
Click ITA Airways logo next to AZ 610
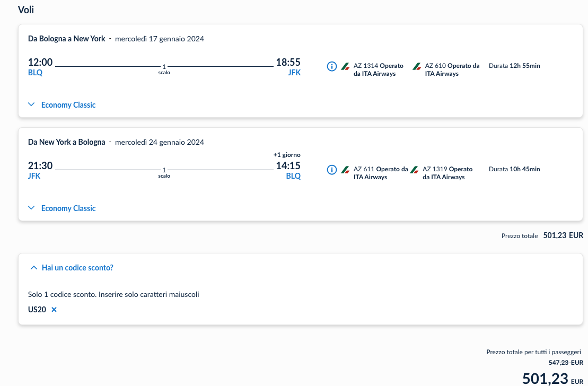[417, 66]
